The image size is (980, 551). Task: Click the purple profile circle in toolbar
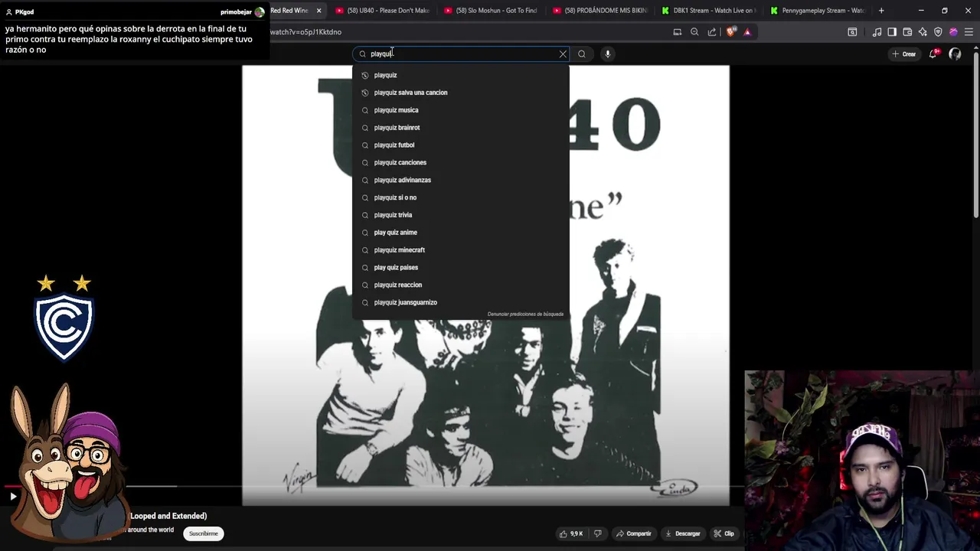(953, 32)
